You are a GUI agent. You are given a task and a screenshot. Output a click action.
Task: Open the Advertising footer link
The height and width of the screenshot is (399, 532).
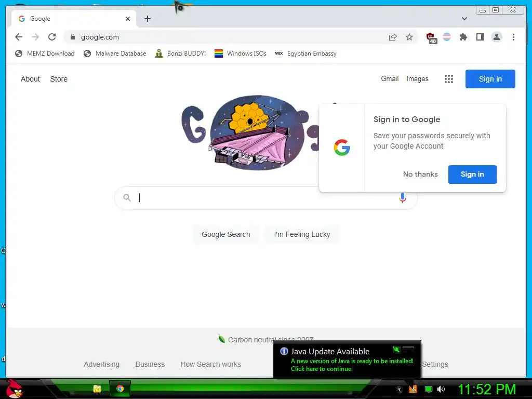[x=101, y=364]
